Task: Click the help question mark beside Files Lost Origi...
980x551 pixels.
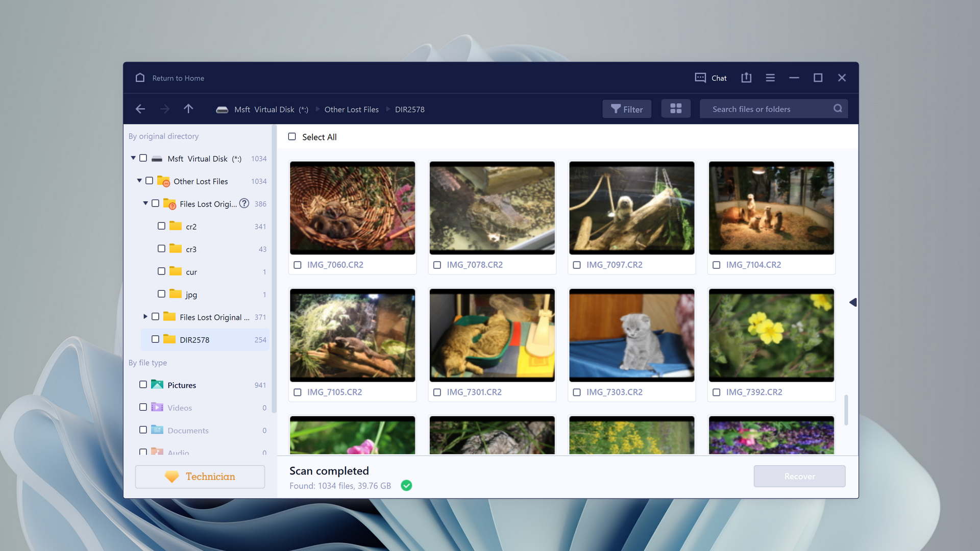Action: pos(244,203)
